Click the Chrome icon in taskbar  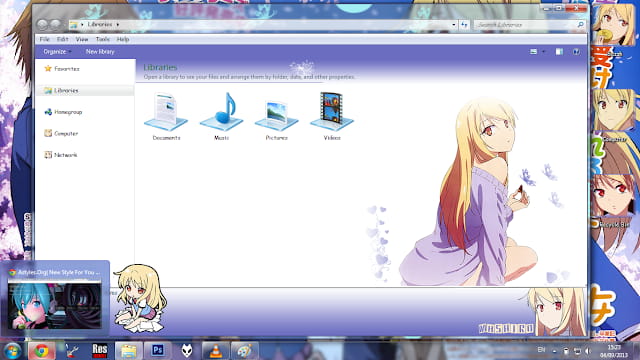pyautogui.click(x=41, y=350)
